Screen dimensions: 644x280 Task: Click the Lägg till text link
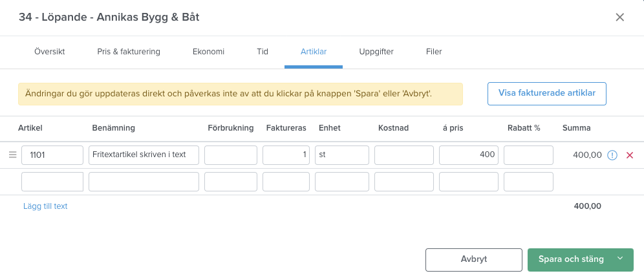point(45,206)
